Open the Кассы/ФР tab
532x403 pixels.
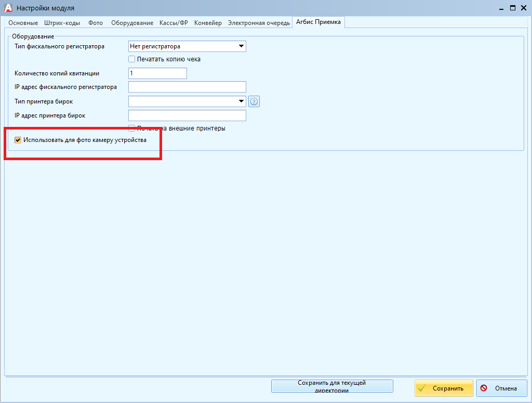[174, 23]
